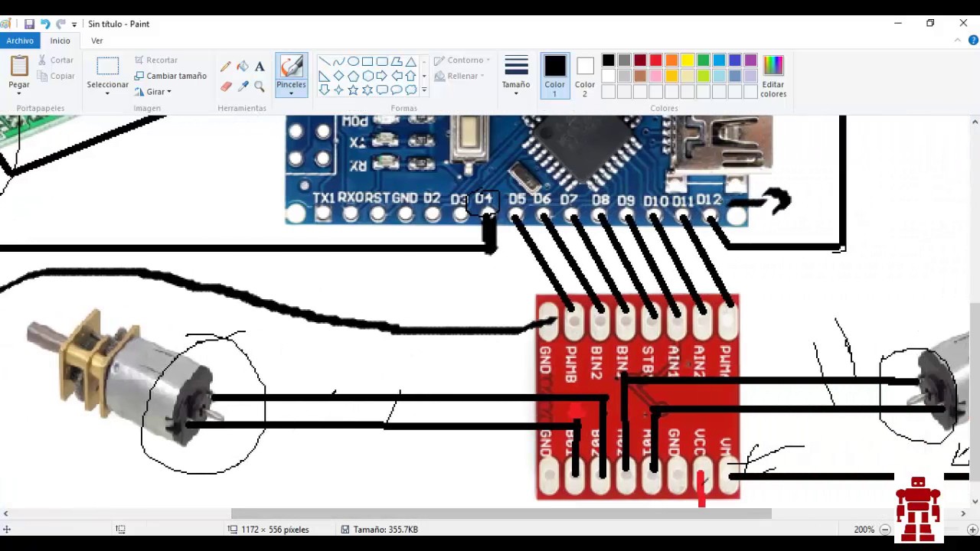Click the horizontal canvas scrollbar
Viewport: 980px width, 551px height.
pyautogui.click(x=501, y=514)
